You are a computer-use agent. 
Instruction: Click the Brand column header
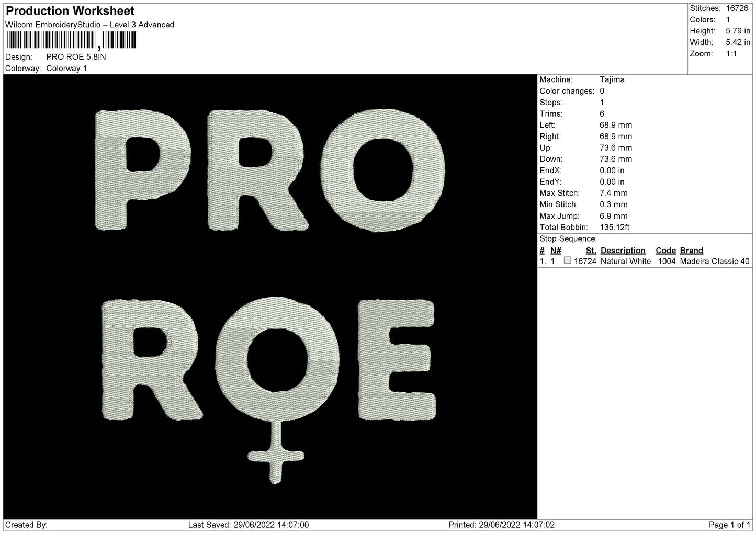[691, 251]
